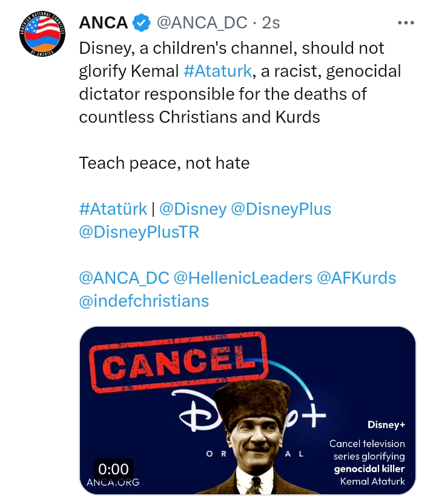Play the embedded Disney+ video

[x=247, y=411]
